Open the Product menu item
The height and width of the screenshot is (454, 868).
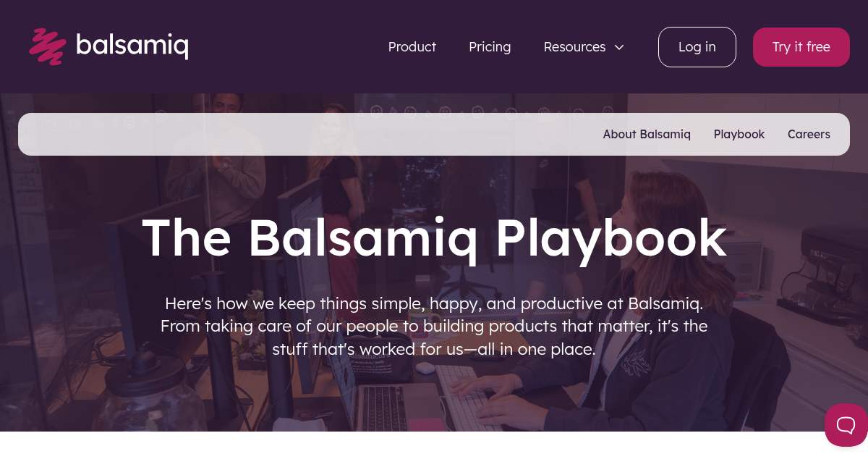412,46
